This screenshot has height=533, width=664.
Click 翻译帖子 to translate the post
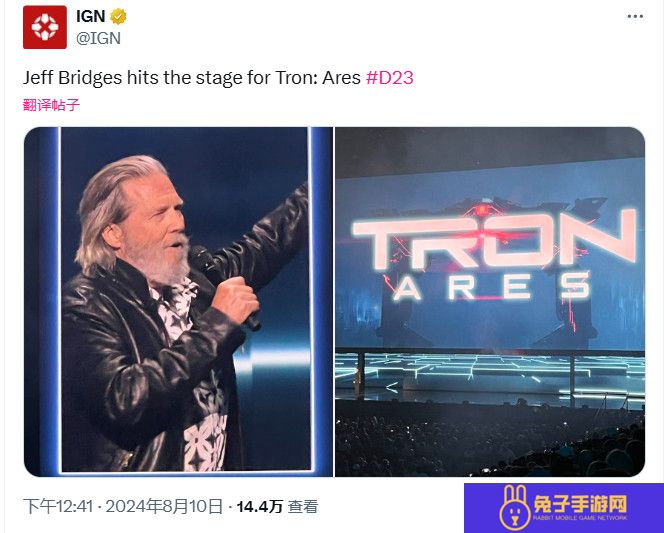point(51,105)
